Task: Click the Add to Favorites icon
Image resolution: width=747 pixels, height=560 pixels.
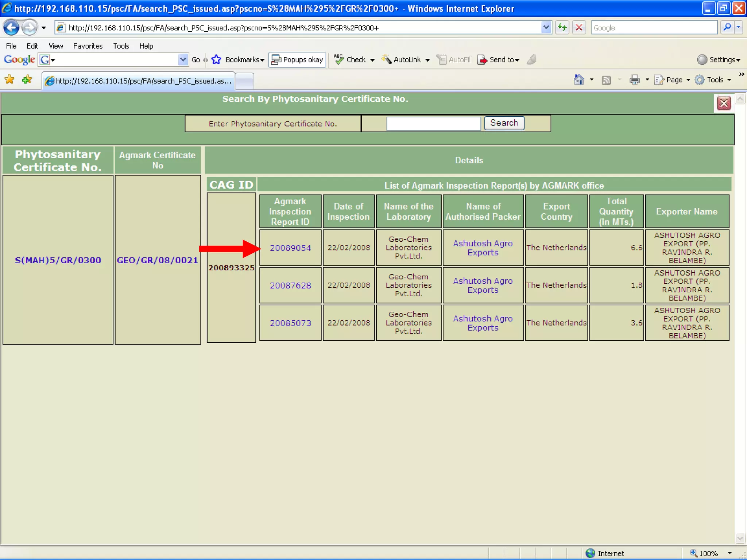Action: click(27, 80)
